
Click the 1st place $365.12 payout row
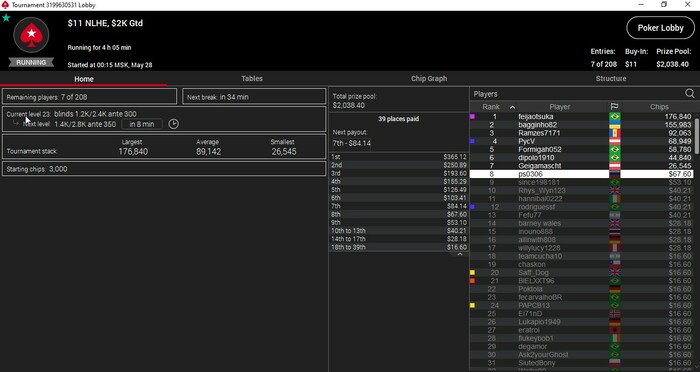[399, 157]
